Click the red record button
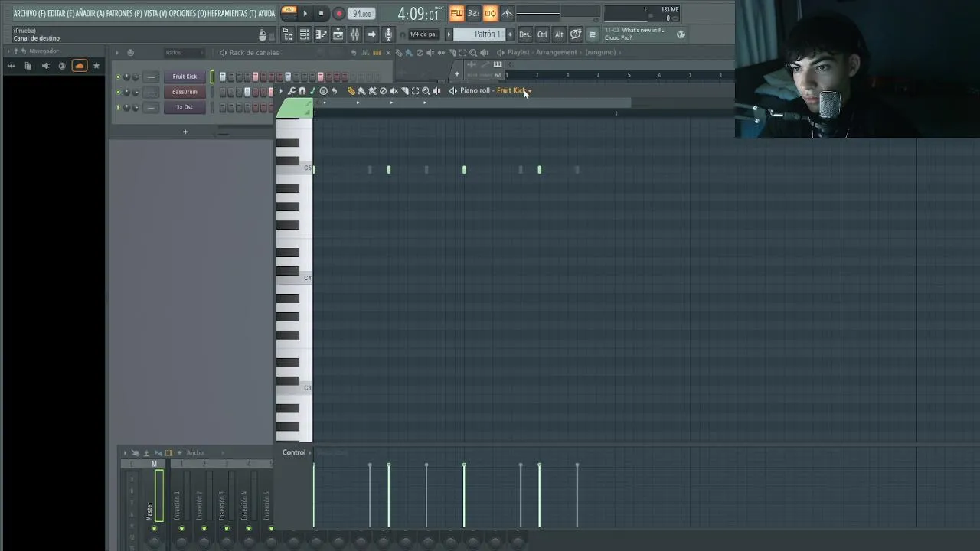The image size is (980, 551). [x=338, y=14]
